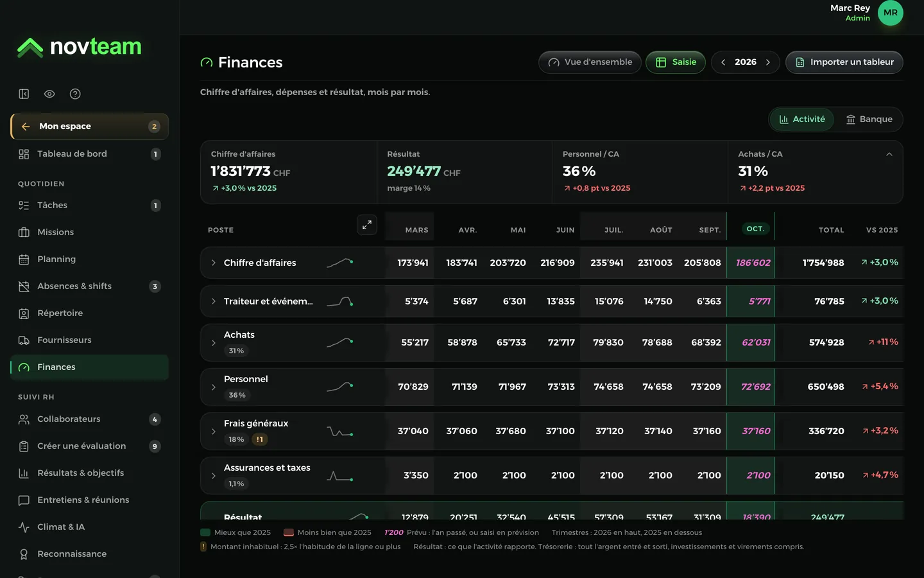
Task: Expand table to fullscreen icon
Action: [367, 225]
